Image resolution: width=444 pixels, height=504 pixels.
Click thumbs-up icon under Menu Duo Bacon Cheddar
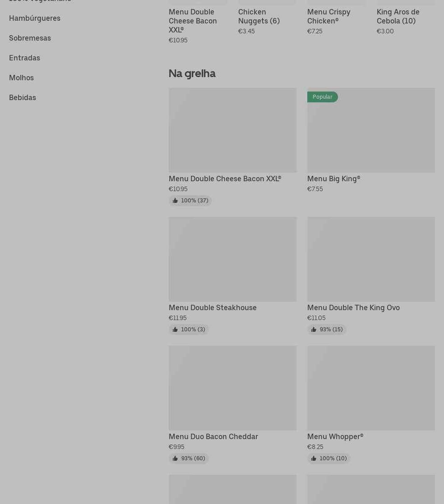tap(175, 459)
